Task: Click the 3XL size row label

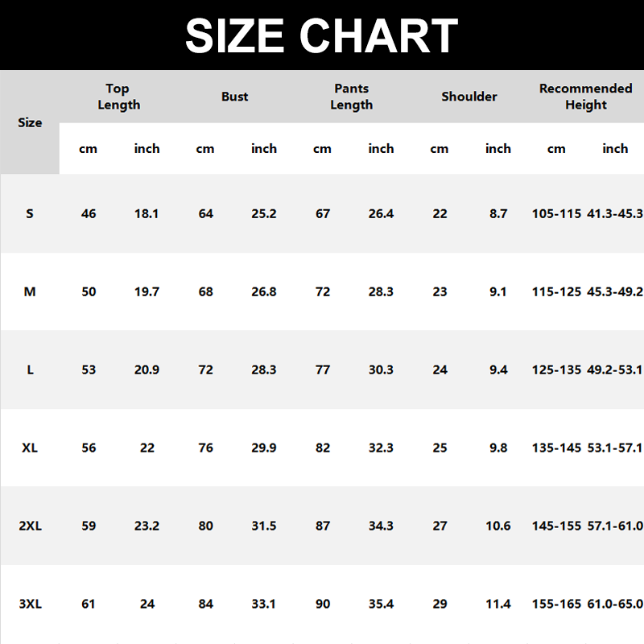Action: [x=30, y=604]
